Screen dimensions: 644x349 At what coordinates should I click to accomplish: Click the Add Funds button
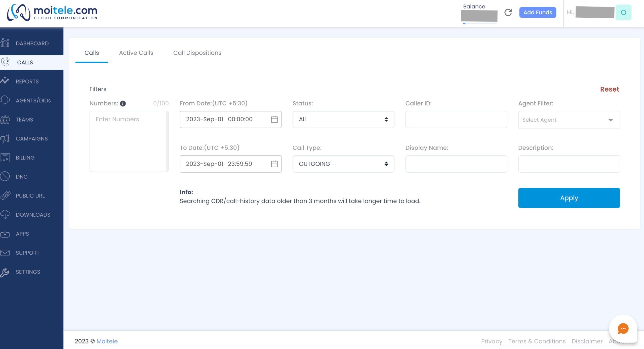tap(538, 12)
